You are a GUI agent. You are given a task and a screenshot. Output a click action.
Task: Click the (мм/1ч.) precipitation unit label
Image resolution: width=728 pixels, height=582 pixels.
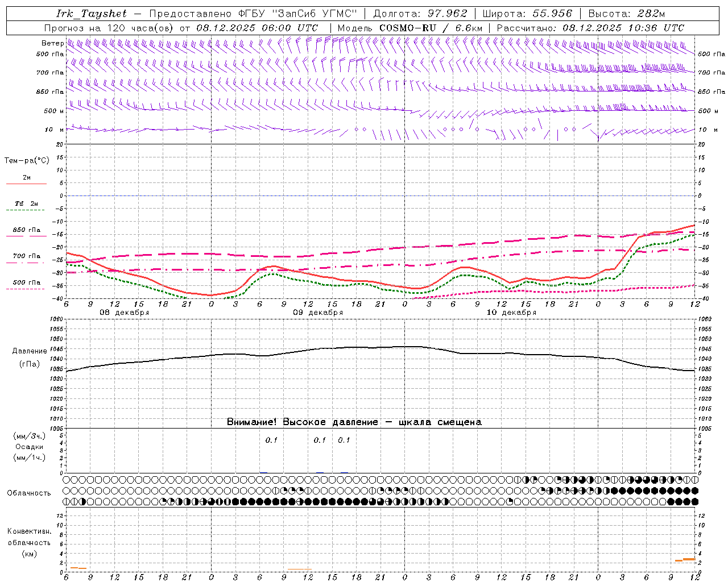coord(30,458)
